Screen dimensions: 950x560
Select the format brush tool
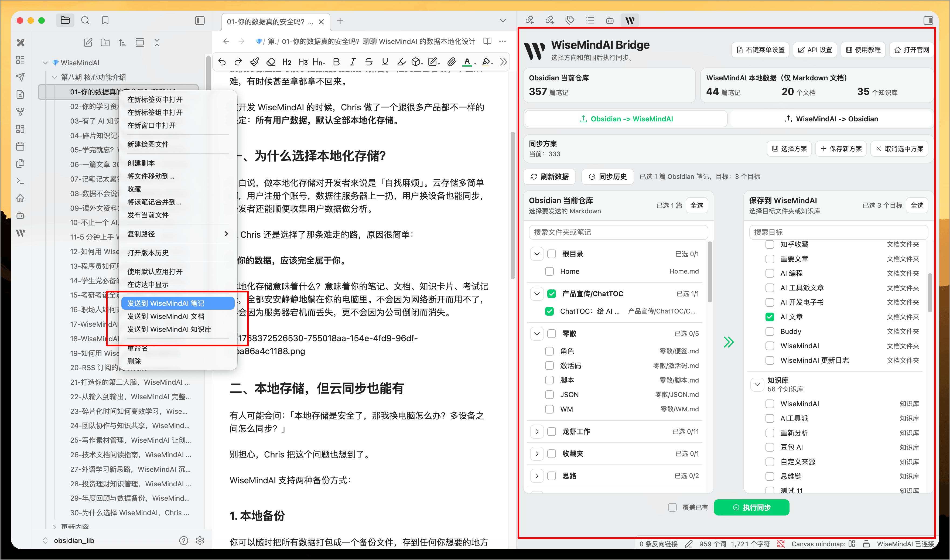[255, 62]
